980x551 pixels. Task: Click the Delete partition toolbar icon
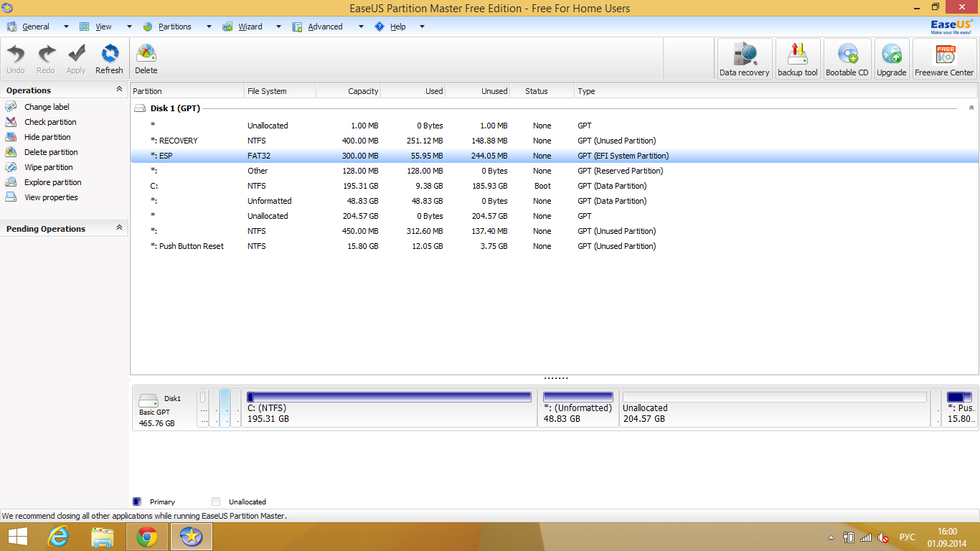tap(146, 59)
